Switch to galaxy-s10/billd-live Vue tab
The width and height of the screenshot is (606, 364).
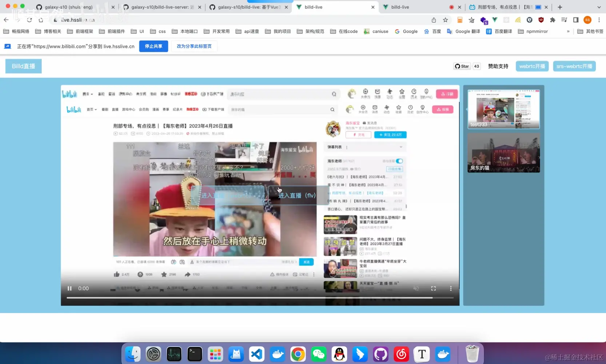[x=249, y=7]
